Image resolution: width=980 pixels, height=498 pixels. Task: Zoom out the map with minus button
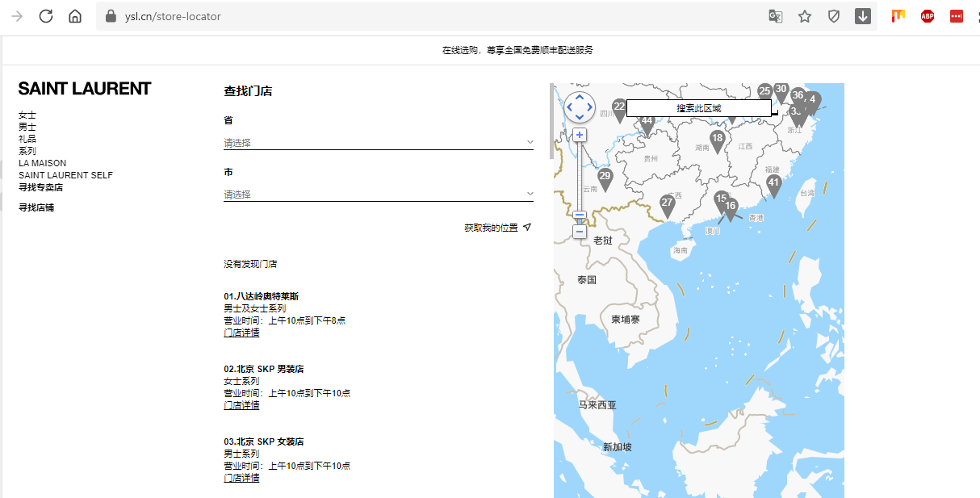[580, 232]
